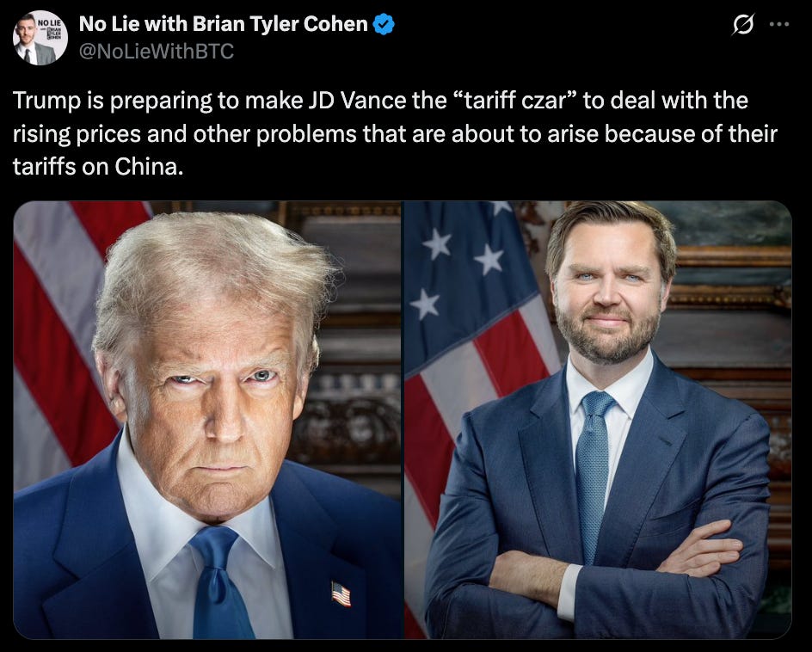This screenshot has width=812, height=652.
Task: Visit the @NoLieWithBTC handle link
Action: [x=156, y=52]
